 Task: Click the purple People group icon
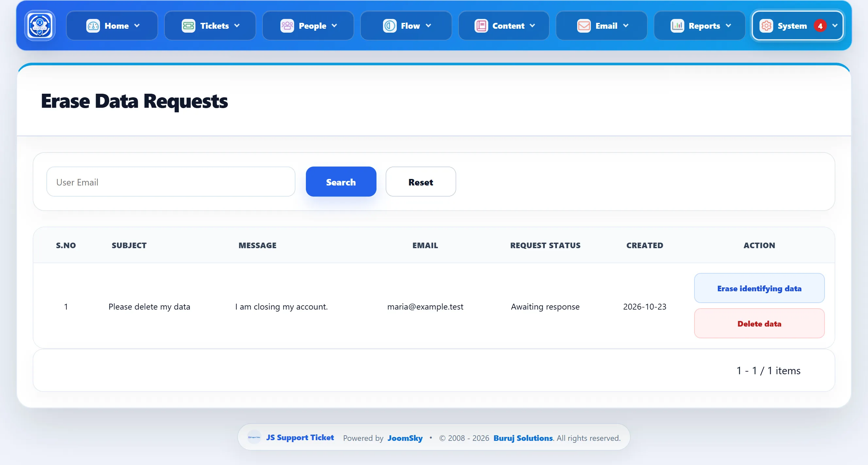[287, 25]
